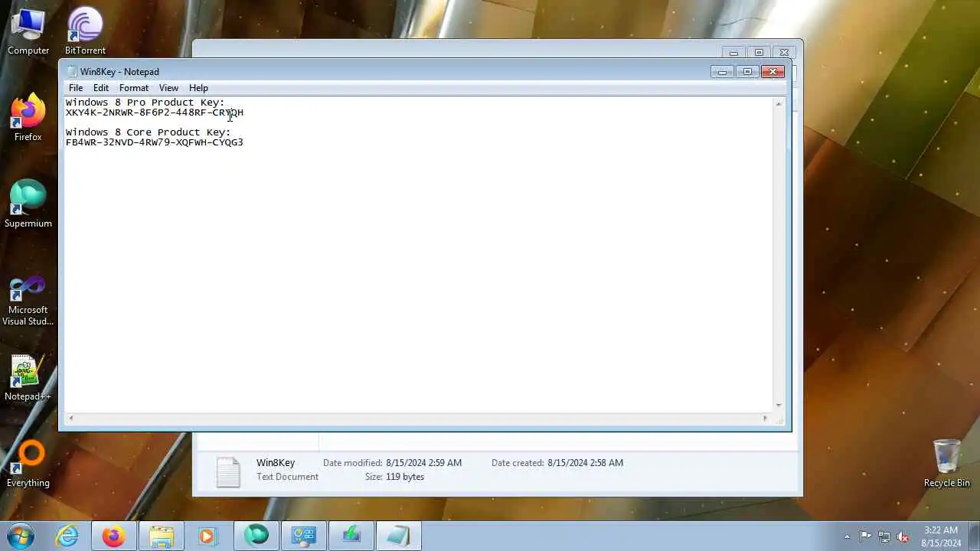The width and height of the screenshot is (980, 551).
Task: Launch BitTorrent from the desktop
Action: point(85,31)
